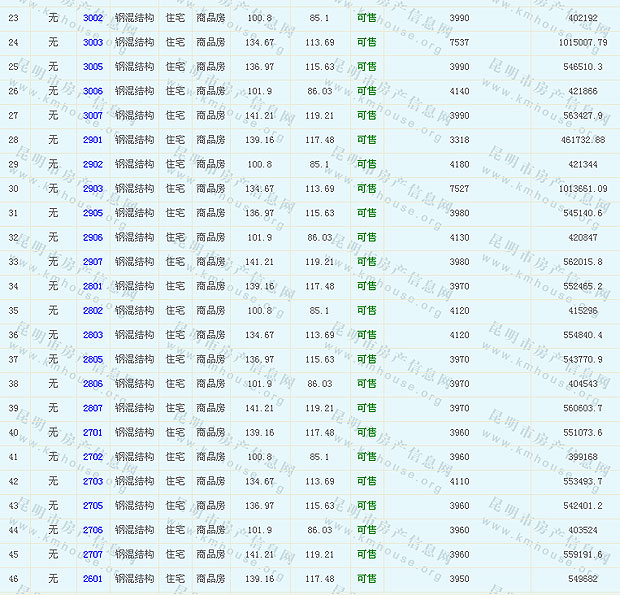Select room number 2906
Screen dimensions: 620x595
click(93, 237)
